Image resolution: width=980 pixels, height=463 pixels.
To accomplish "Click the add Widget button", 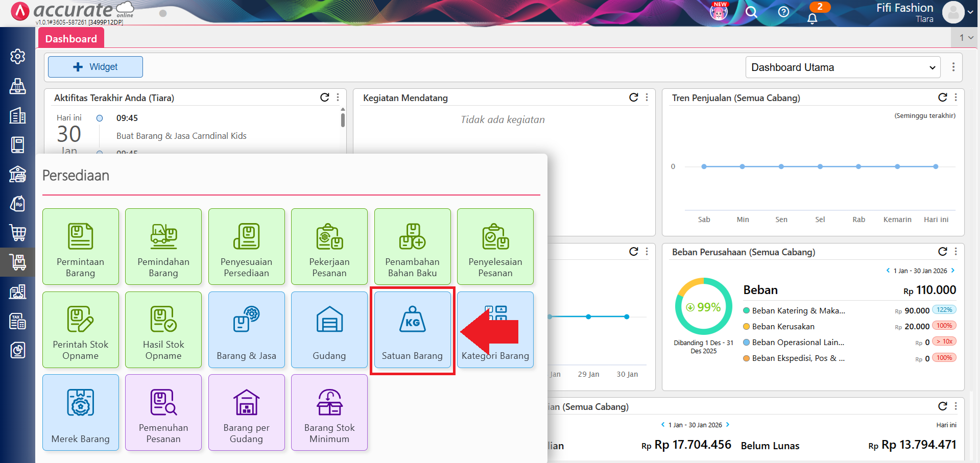I will 95,67.
